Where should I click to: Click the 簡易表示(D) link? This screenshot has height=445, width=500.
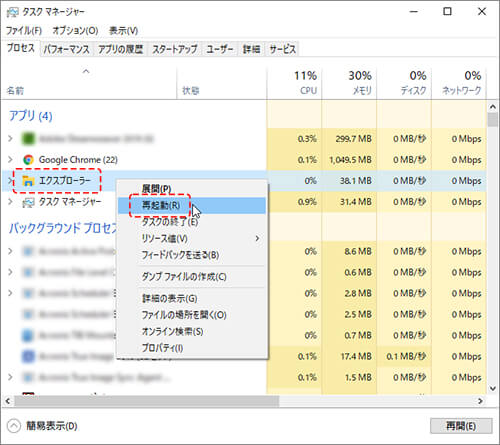point(52,426)
